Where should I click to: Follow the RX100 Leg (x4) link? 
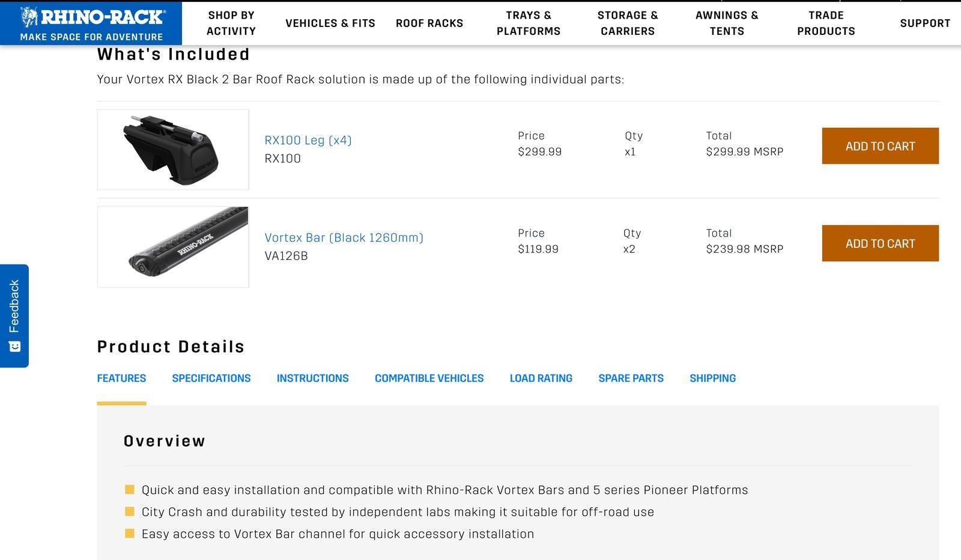point(308,140)
